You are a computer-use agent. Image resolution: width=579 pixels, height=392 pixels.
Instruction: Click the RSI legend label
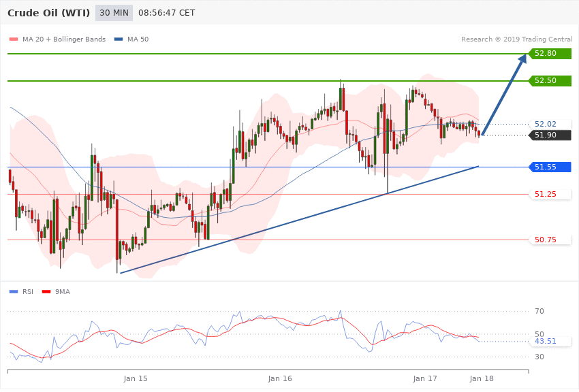click(28, 292)
